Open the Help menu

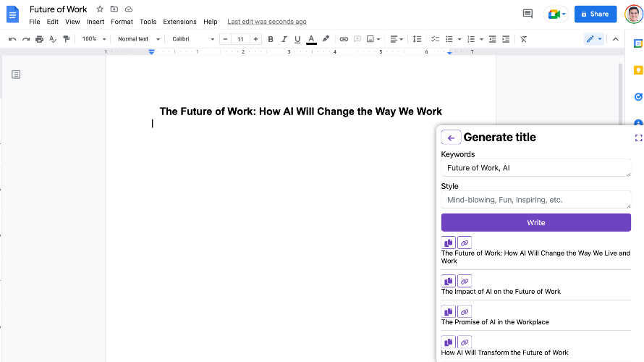coord(211,22)
